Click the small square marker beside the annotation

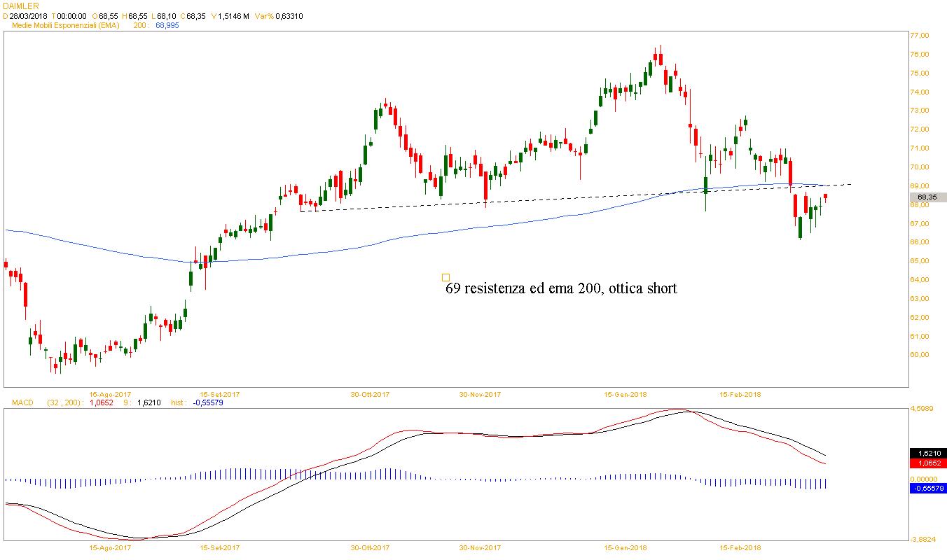pos(446,277)
